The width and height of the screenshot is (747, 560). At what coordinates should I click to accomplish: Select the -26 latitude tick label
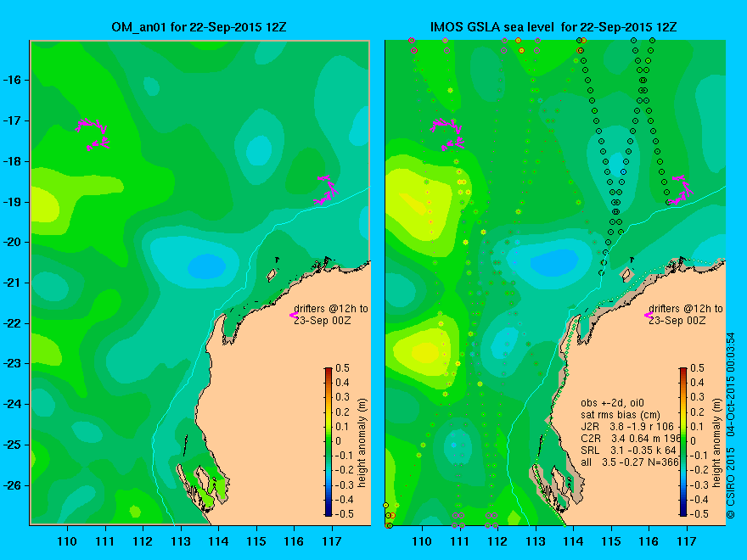click(x=13, y=485)
